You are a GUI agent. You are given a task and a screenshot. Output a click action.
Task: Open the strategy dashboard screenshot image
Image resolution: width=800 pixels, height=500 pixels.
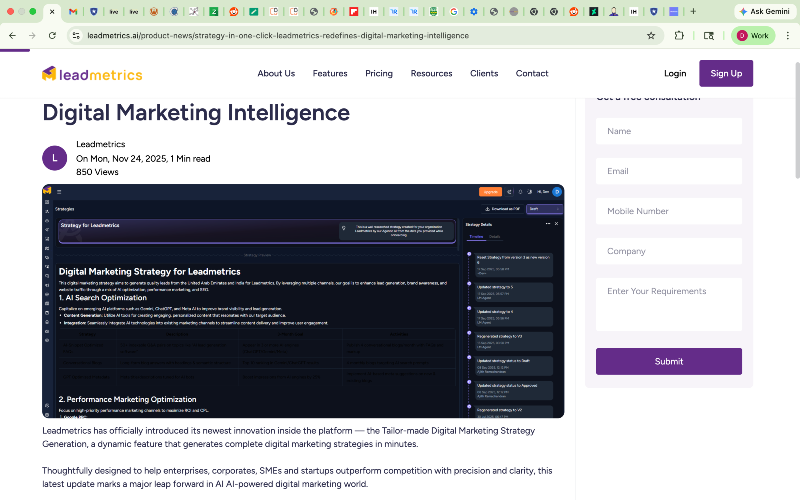pyautogui.click(x=303, y=301)
